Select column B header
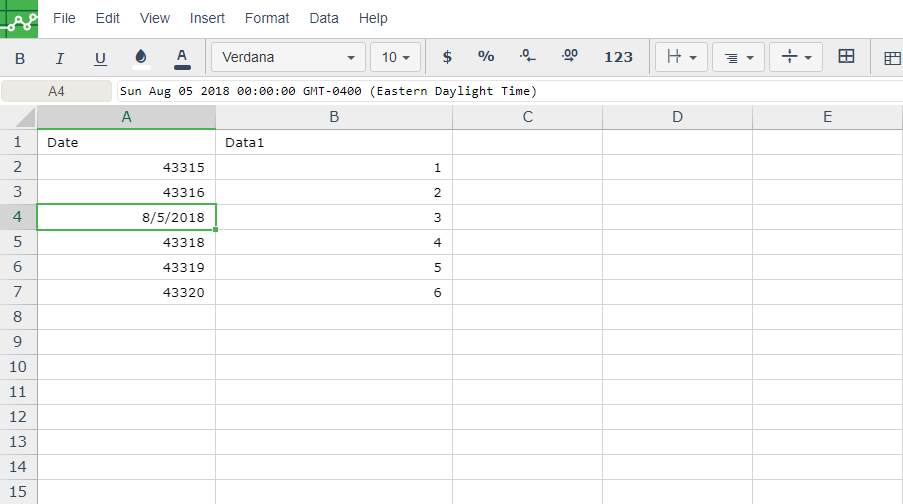 coord(334,117)
